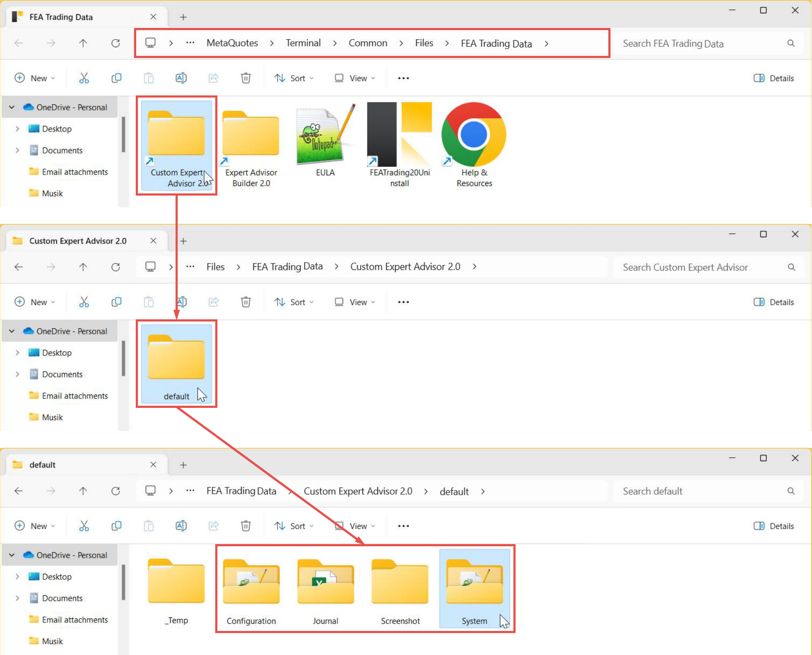Click Cut icon in Custom Expert Advisor 2.0 window
The height and width of the screenshot is (655, 812).
84,302
